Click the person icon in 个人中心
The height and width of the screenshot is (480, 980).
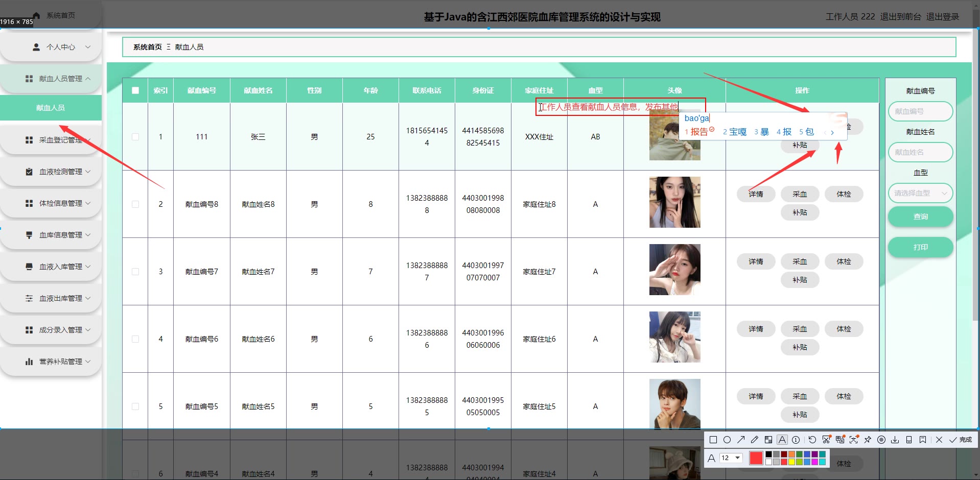tap(36, 47)
